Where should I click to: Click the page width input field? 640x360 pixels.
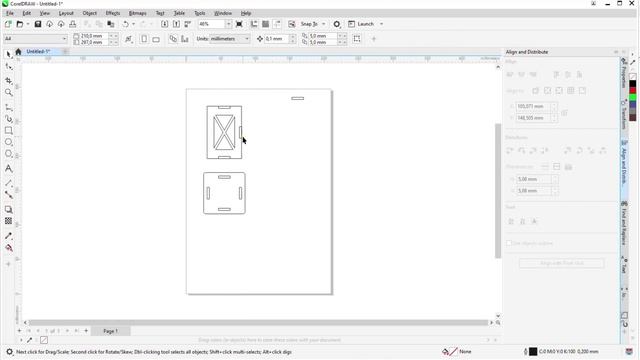(94, 36)
